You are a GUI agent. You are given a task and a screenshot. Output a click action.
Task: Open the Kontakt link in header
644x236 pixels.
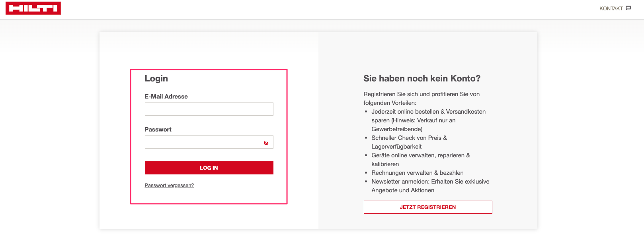click(615, 8)
